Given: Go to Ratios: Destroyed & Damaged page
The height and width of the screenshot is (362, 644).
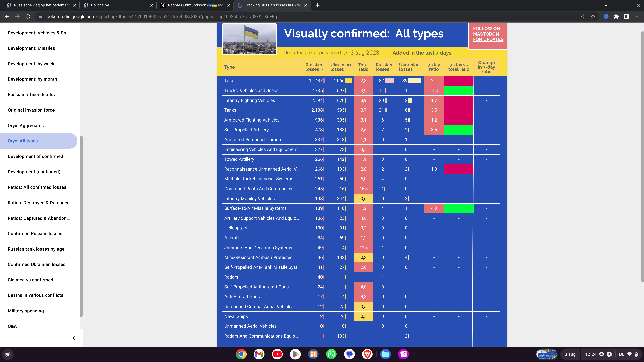Looking at the screenshot, I should pos(39,203).
